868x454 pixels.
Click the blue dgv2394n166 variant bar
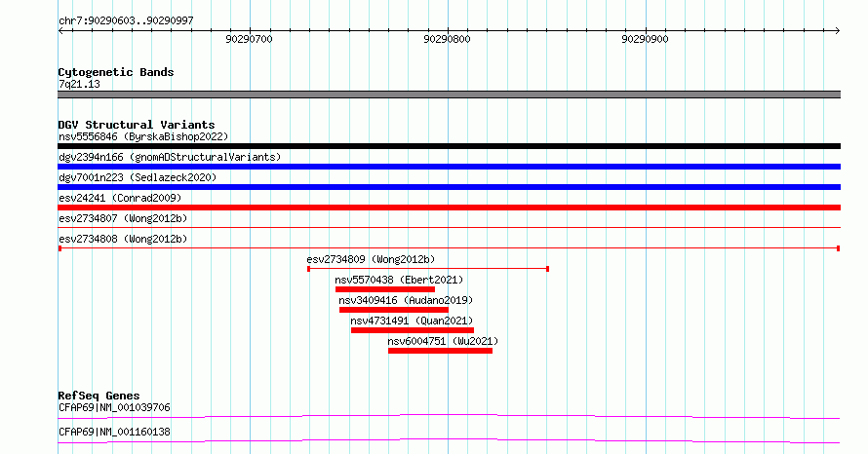click(x=449, y=167)
